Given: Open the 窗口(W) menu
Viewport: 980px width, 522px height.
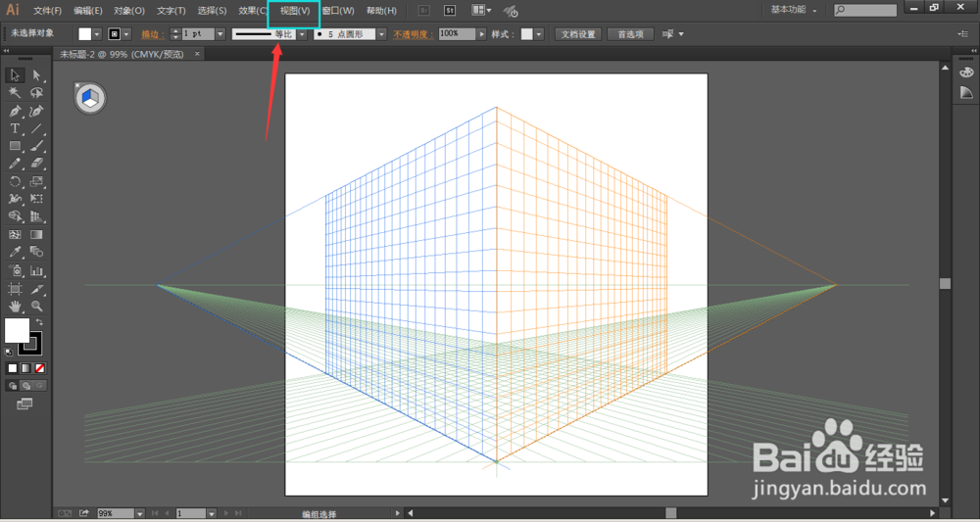Looking at the screenshot, I should 338,11.
